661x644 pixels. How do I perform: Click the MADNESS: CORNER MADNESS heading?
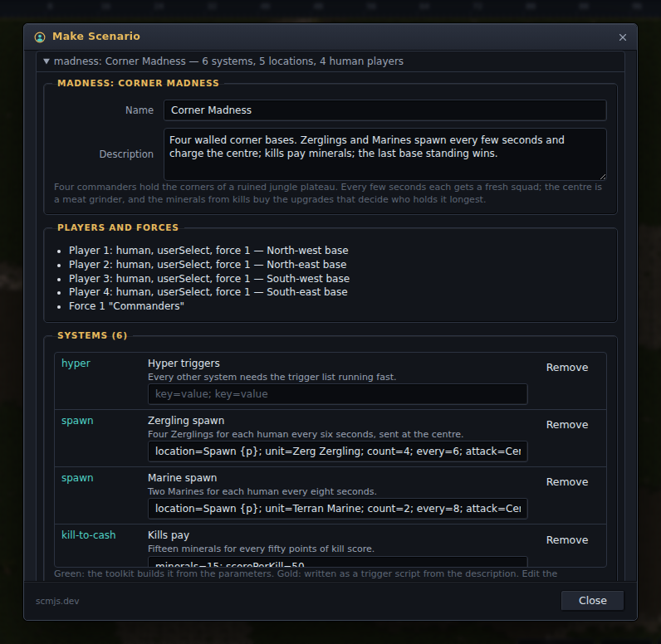pyautogui.click(x=138, y=83)
